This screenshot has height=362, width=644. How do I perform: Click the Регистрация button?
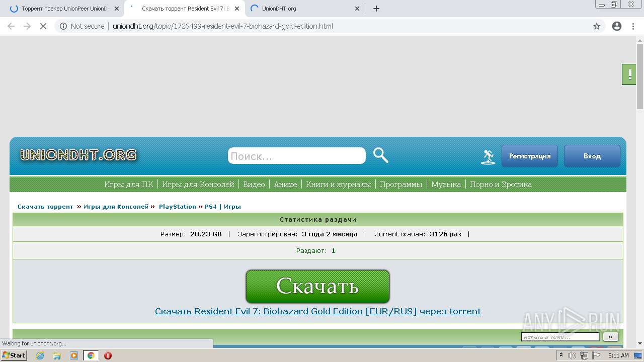click(x=530, y=156)
